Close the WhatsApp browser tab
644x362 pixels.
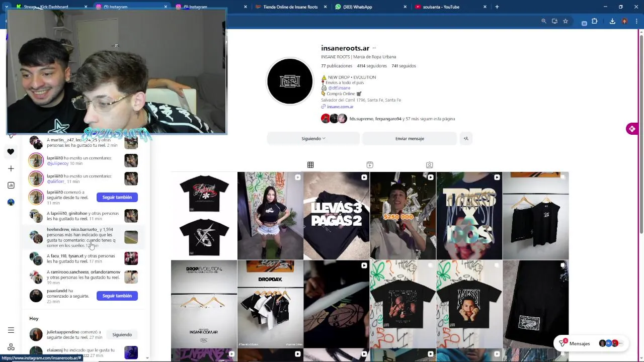point(405,7)
